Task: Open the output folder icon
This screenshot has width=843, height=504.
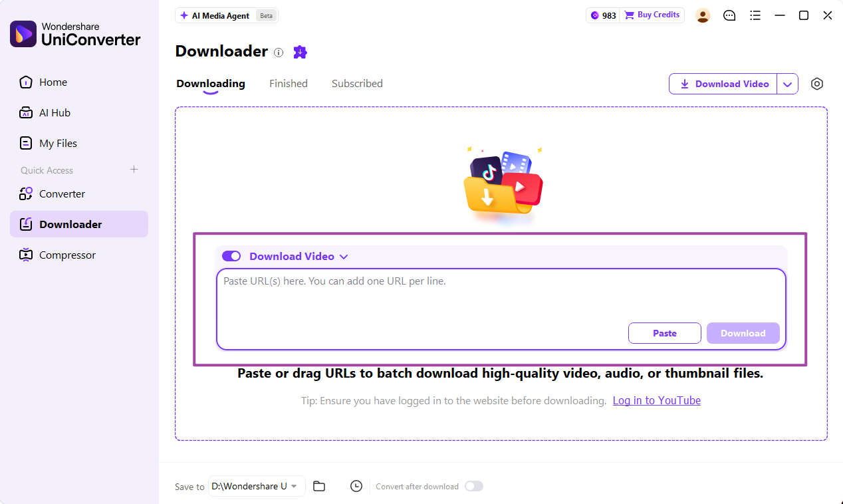Action: coord(319,486)
